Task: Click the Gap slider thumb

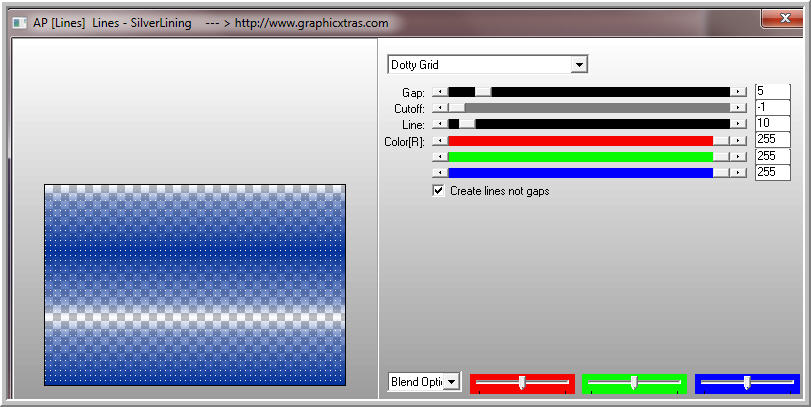Action: pos(483,92)
